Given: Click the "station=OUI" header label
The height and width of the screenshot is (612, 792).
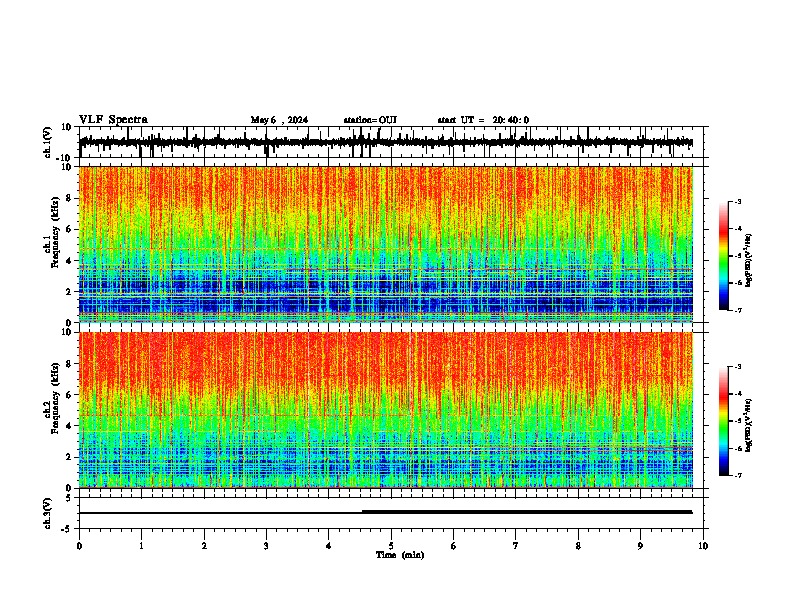Looking at the screenshot, I should (370, 120).
